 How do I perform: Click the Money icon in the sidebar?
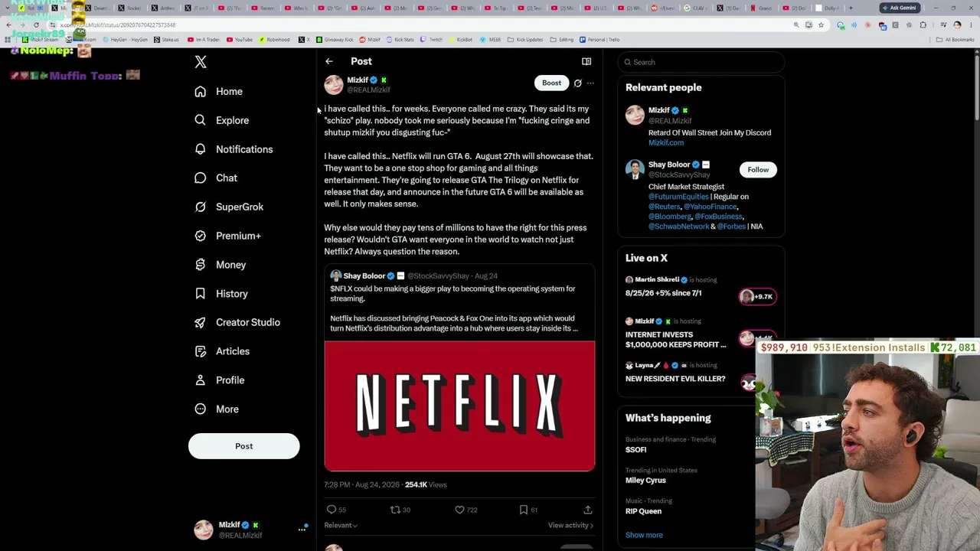pyautogui.click(x=201, y=265)
